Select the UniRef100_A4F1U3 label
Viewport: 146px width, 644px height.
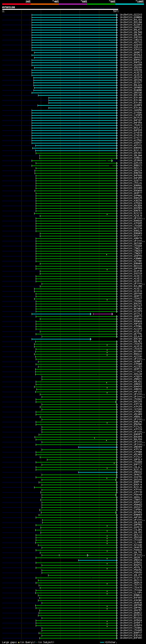coord(131,392)
